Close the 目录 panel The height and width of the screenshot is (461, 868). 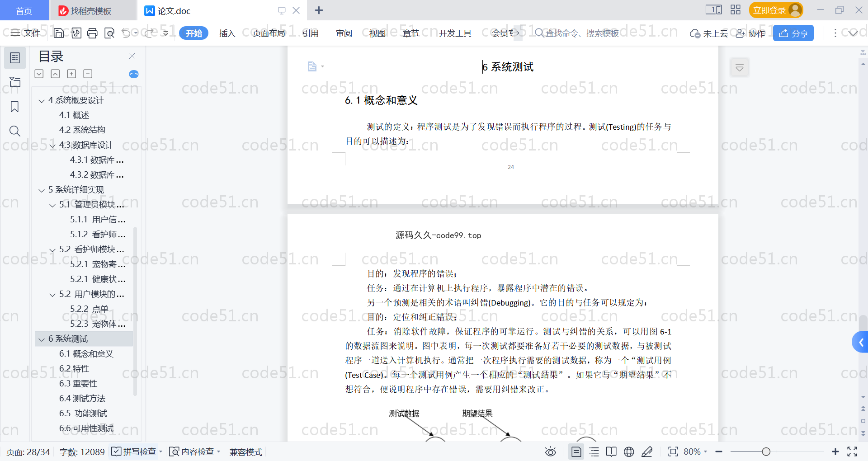click(132, 56)
